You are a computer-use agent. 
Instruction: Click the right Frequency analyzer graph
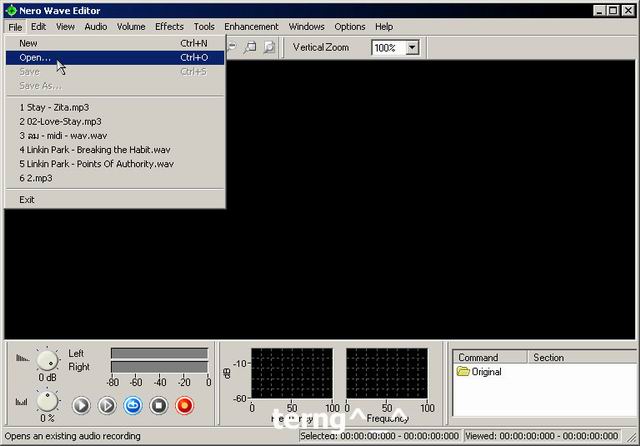(x=387, y=373)
